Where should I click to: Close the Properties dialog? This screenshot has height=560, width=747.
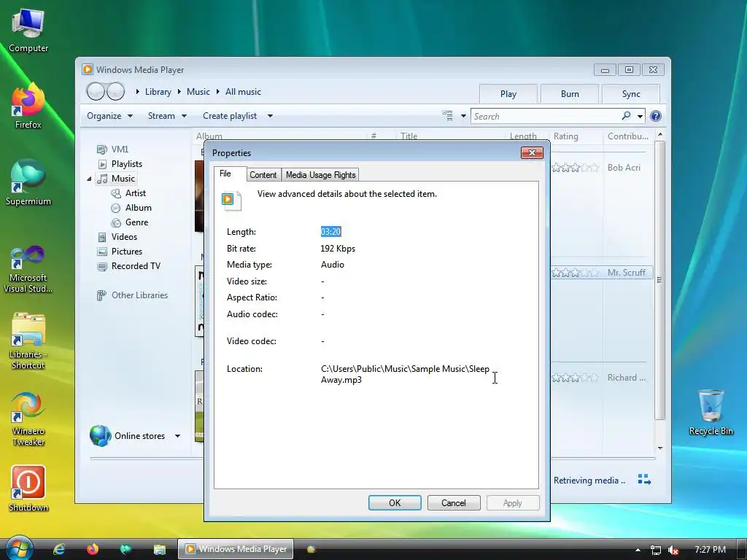click(x=532, y=152)
